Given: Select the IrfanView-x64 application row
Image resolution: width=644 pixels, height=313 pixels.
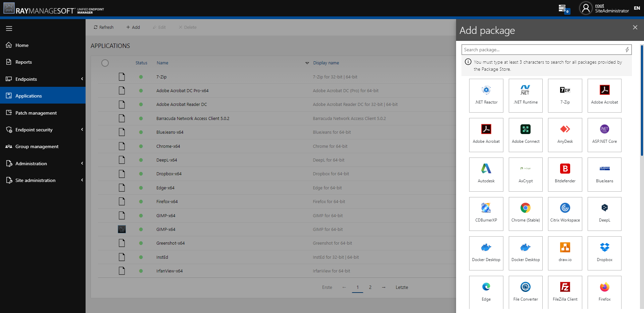Looking at the screenshot, I should pos(277,271).
